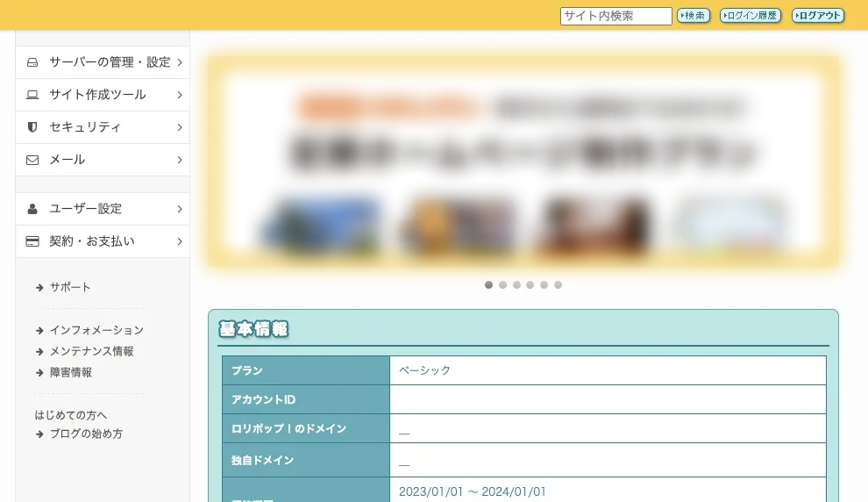868x502 pixels.
Task: Click the blurred promotional banner
Action: tap(523, 161)
